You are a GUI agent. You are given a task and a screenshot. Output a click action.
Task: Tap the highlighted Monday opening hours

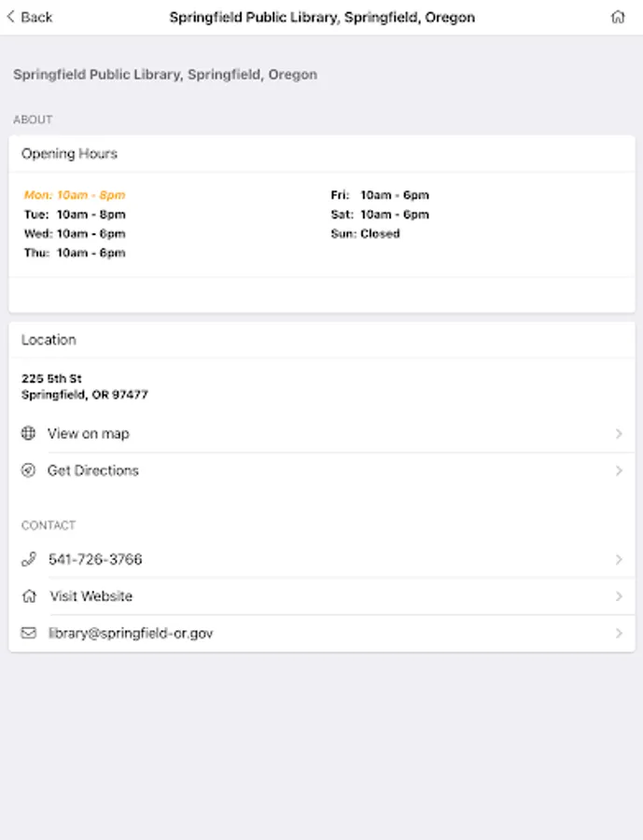pos(75,195)
